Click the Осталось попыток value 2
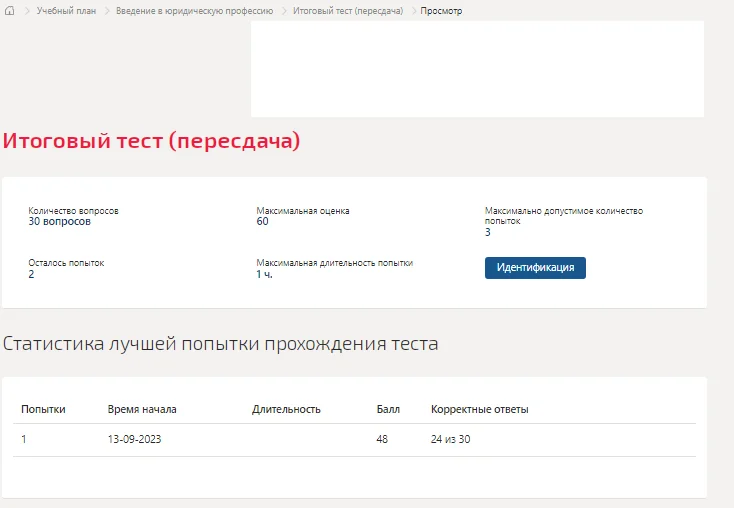 pos(31,274)
